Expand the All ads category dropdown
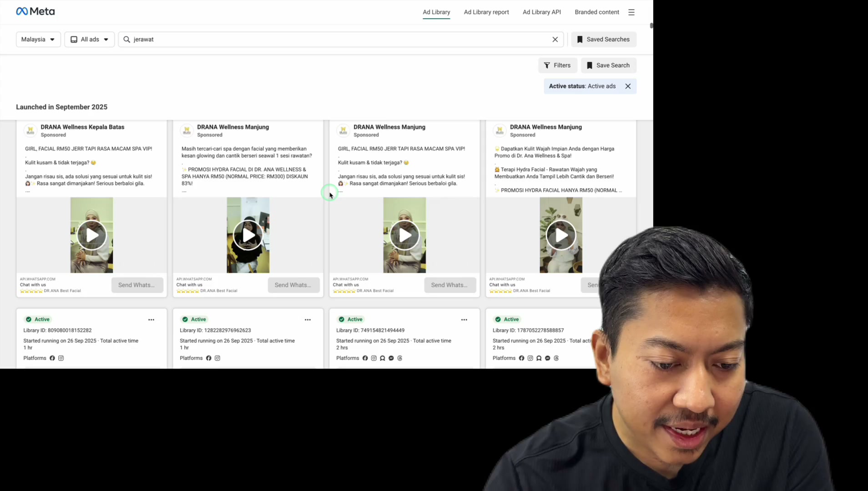 tap(89, 40)
